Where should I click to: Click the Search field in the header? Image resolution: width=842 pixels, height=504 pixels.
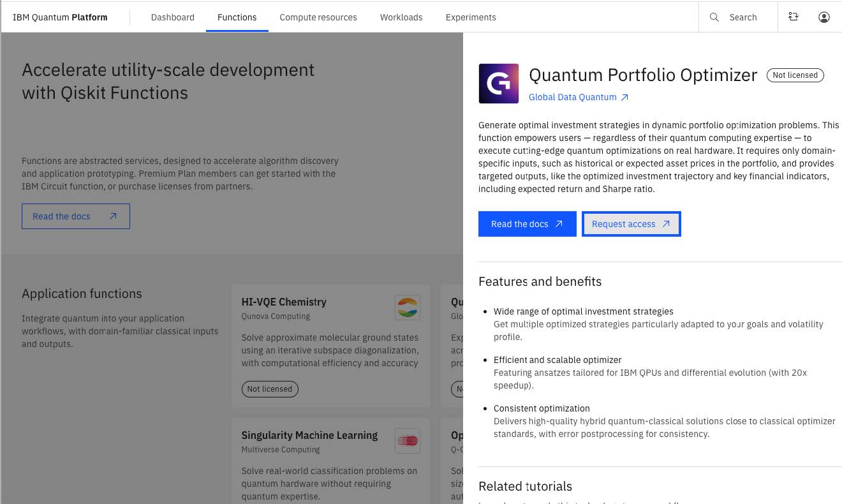click(x=743, y=17)
